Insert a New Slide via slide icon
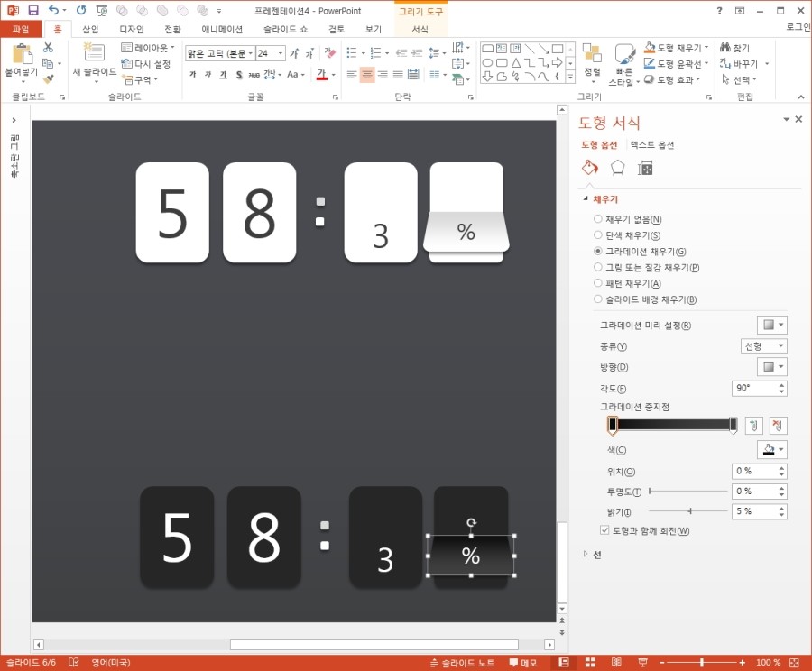 pos(95,53)
